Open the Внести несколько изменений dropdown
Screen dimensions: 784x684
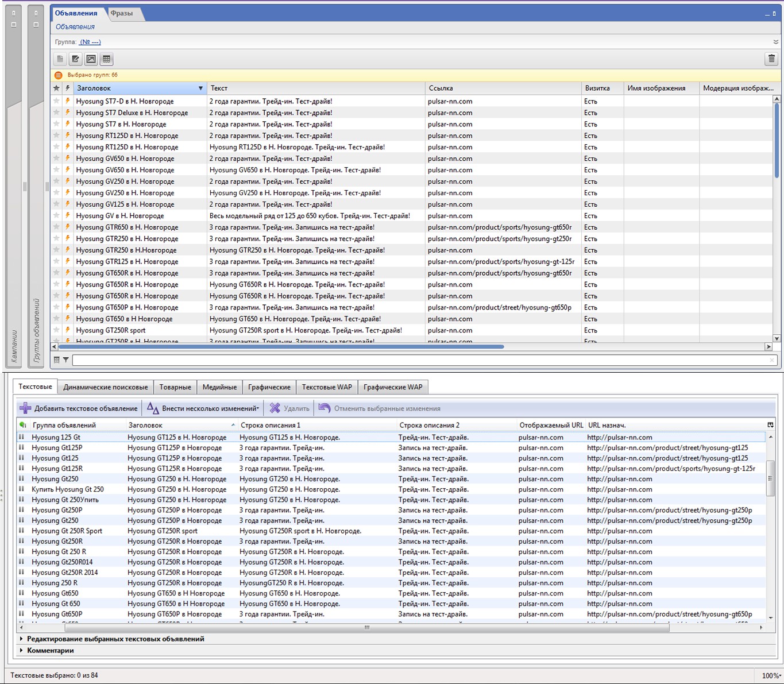tap(202, 408)
